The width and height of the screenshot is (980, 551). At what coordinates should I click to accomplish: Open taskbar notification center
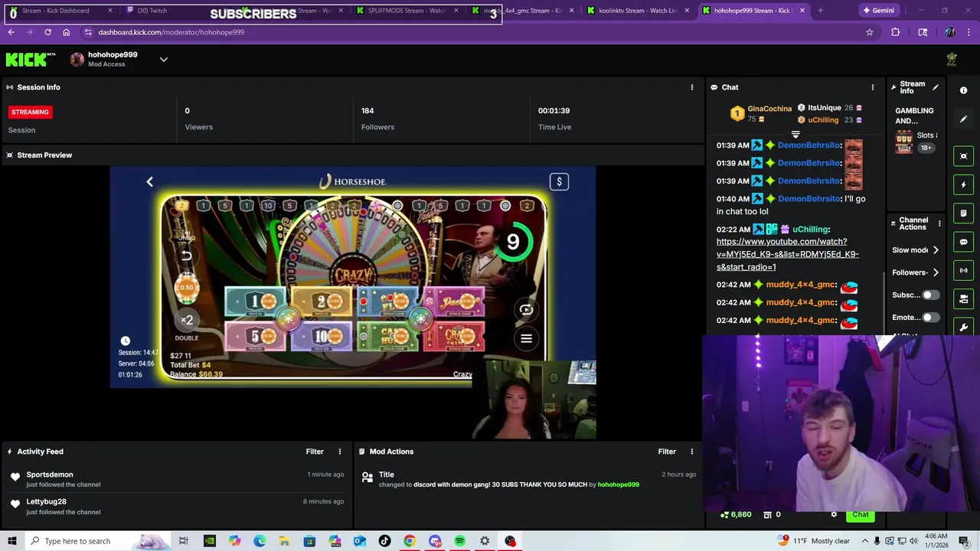(x=964, y=541)
